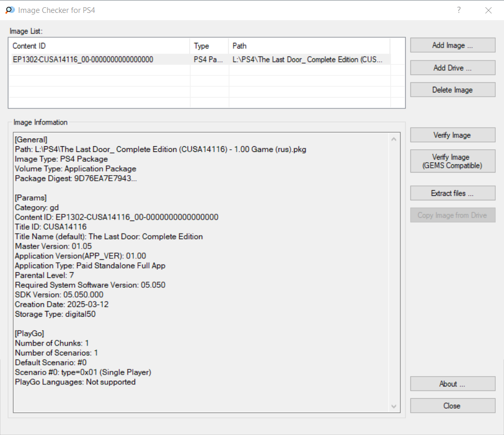Click 'Number of Scenarios: 1' line

tap(56, 353)
